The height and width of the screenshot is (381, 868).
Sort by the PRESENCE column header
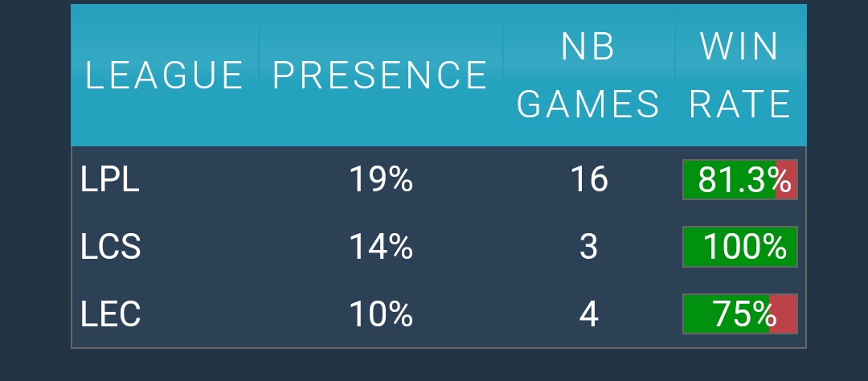click(380, 76)
